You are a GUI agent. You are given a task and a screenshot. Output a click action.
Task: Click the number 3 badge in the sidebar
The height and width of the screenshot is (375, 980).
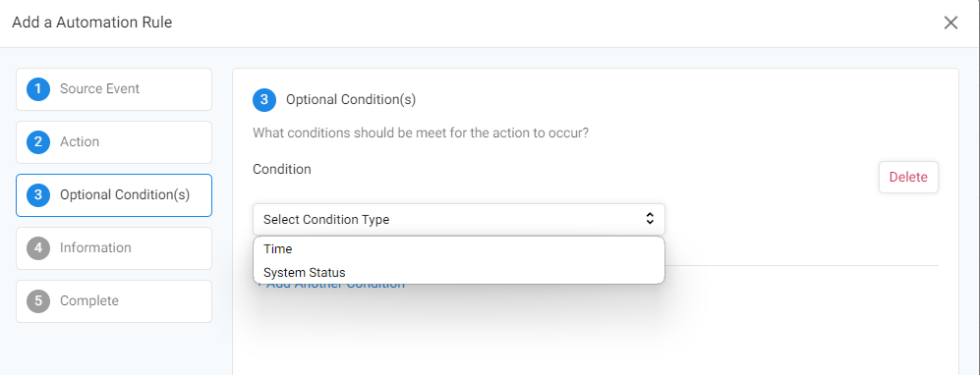[38, 195]
